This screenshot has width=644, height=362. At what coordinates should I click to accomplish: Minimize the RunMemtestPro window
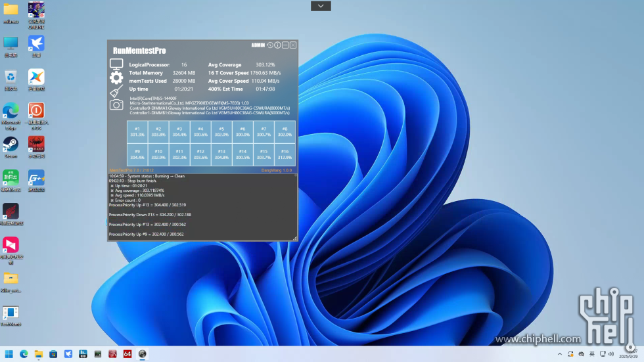(x=285, y=45)
